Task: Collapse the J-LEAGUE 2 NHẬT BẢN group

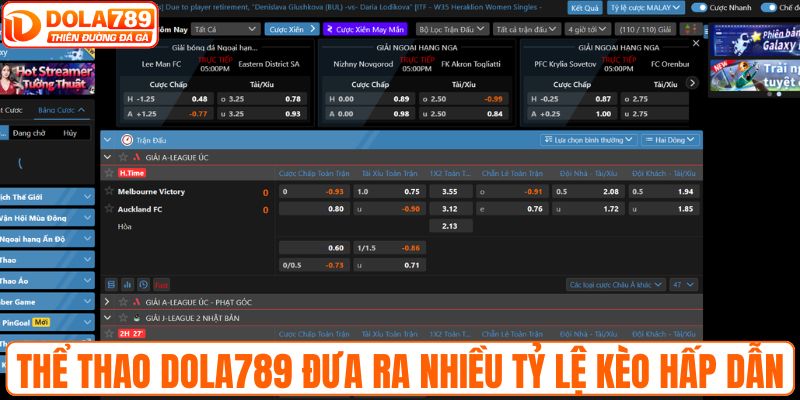Action: coord(108,317)
